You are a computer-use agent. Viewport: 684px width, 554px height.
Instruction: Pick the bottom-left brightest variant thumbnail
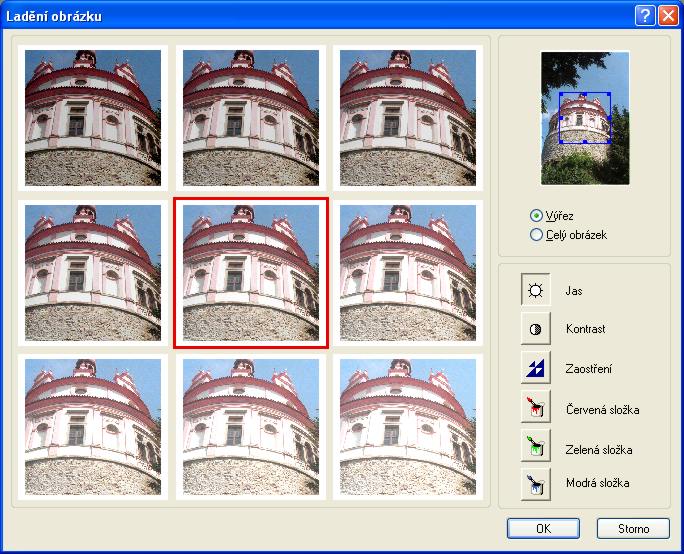(93, 427)
